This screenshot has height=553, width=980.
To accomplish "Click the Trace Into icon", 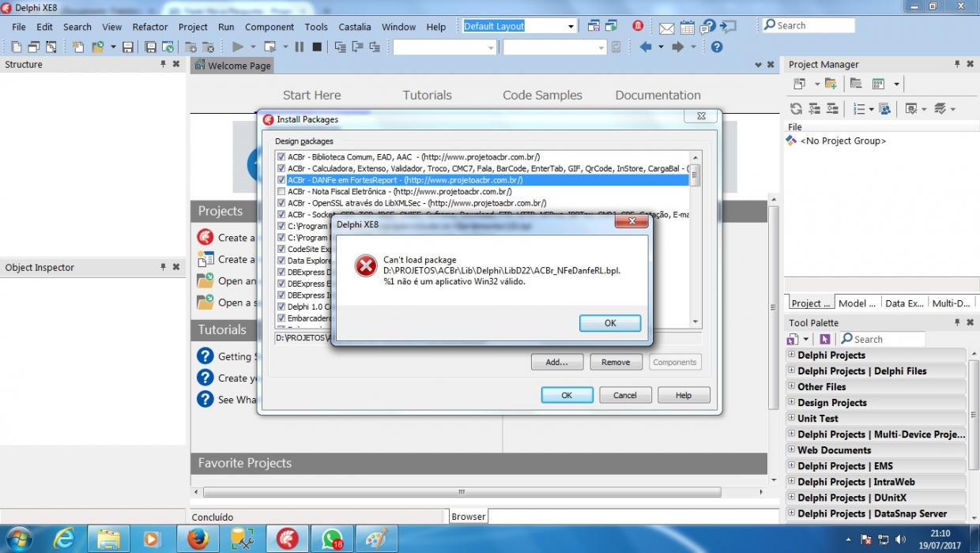I will click(x=340, y=47).
